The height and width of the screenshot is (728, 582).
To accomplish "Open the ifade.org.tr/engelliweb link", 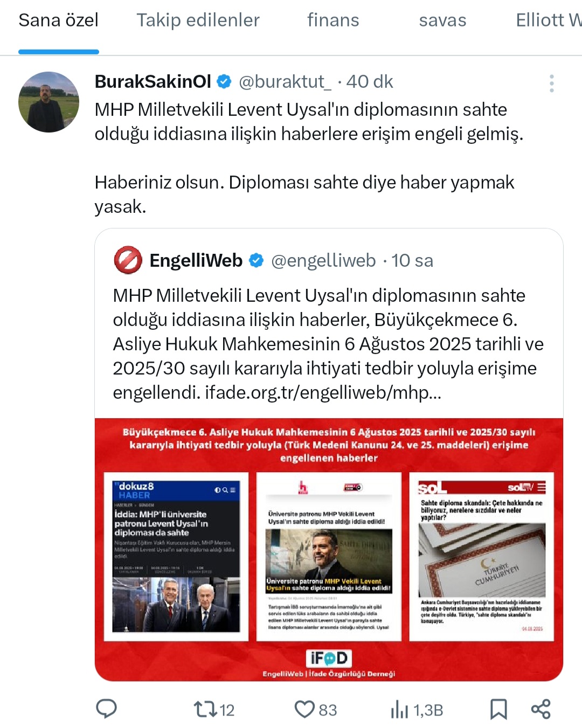I will (323, 392).
